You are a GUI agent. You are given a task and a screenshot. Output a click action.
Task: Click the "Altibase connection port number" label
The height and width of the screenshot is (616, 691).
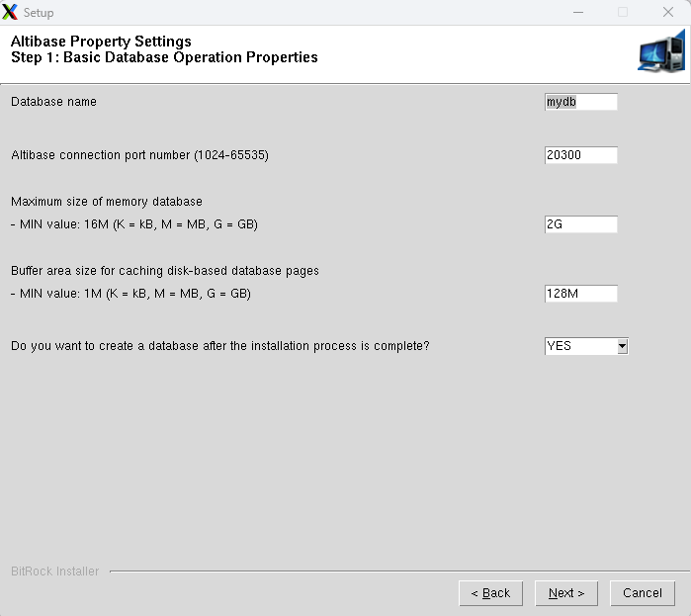pos(139,155)
